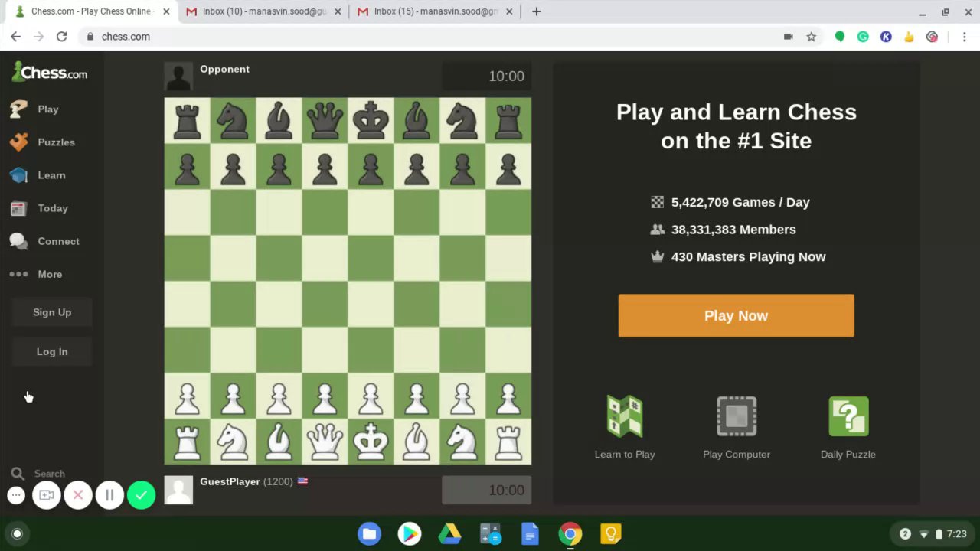Select the black queen piece

[325, 121]
